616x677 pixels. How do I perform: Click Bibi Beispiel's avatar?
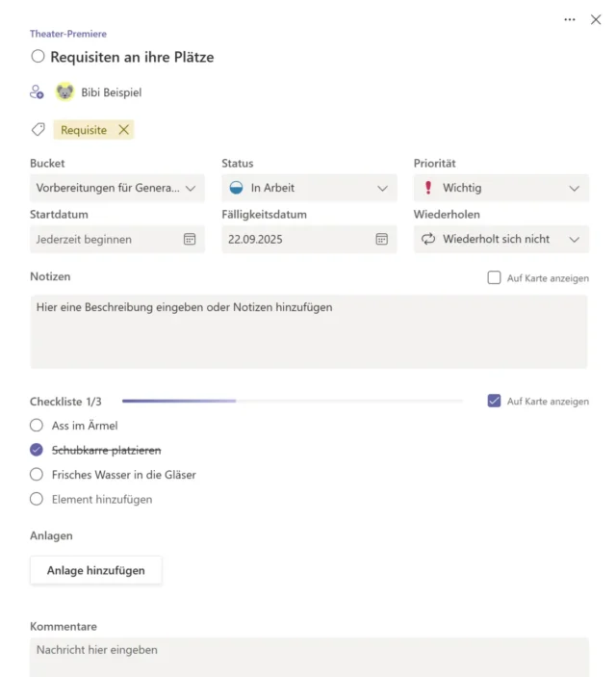64,92
